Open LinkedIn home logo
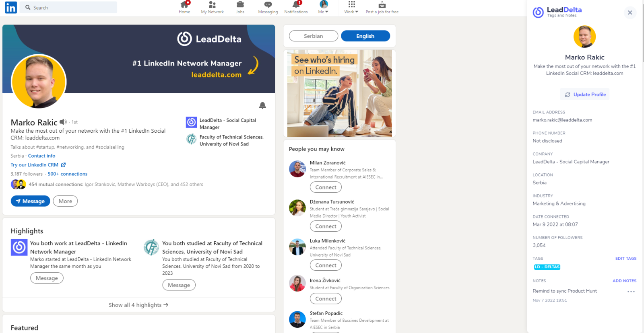 tap(11, 7)
